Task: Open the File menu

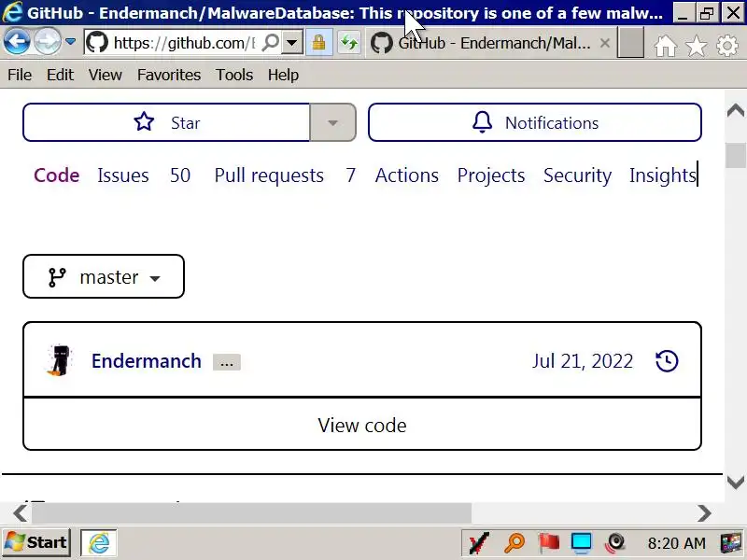Action: 20,75
